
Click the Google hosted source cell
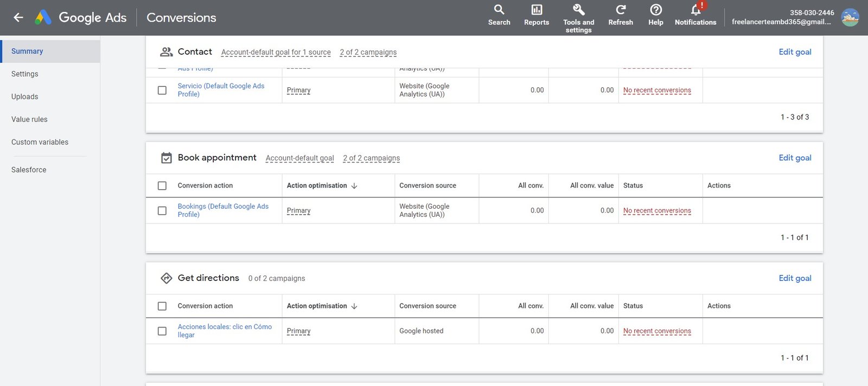pyautogui.click(x=421, y=331)
